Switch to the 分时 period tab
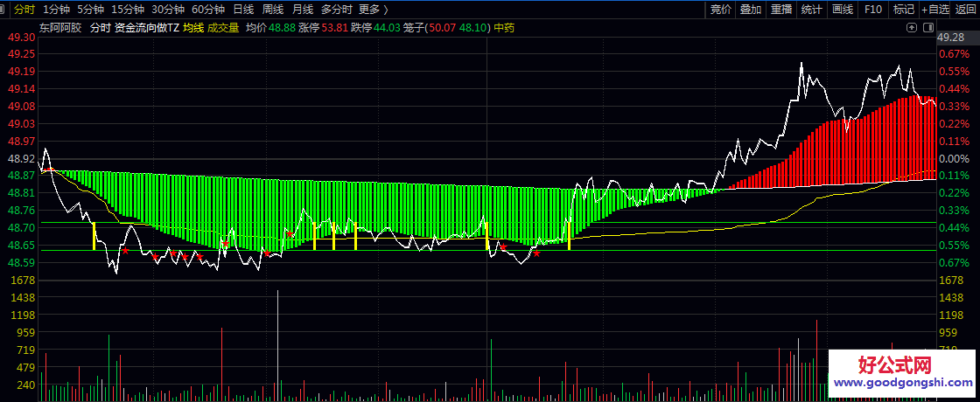The image size is (980, 402). pos(24,10)
